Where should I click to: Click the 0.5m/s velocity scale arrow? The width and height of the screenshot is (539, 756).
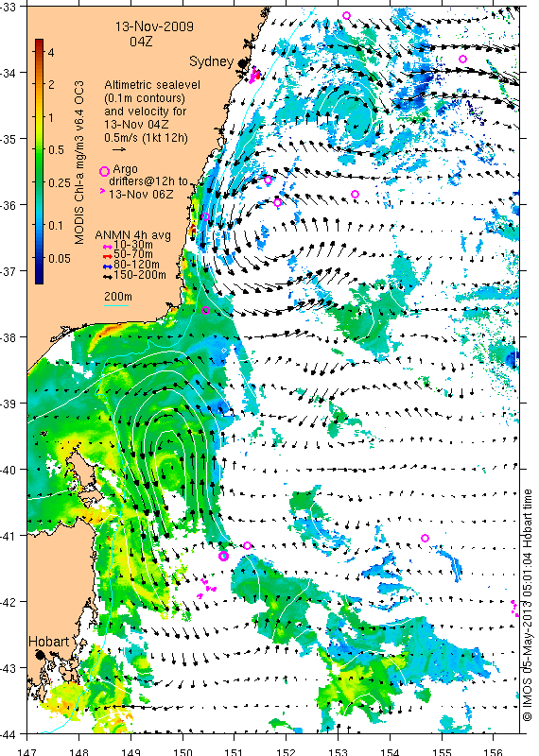pyautogui.click(x=119, y=149)
